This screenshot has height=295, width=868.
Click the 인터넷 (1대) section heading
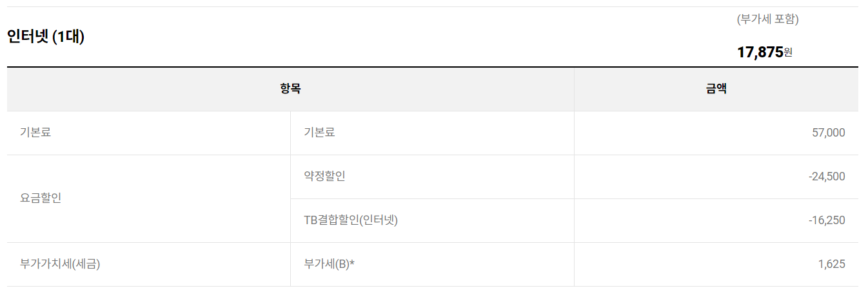point(46,37)
